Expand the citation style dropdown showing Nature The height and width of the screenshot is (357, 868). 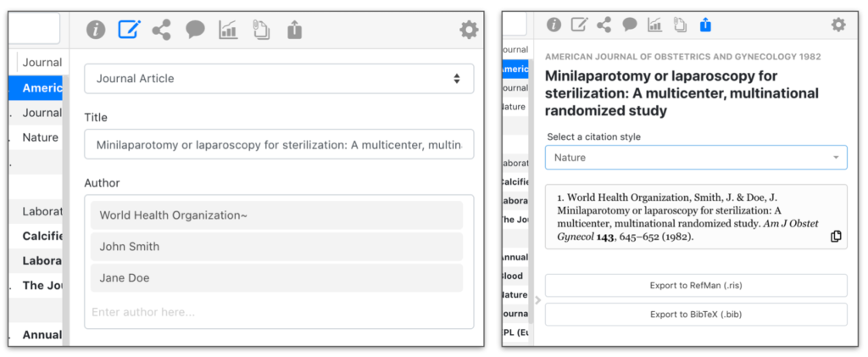point(695,158)
